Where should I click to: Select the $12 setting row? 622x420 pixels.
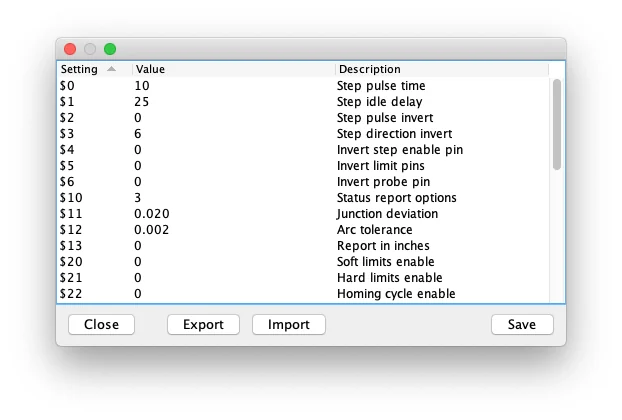[x=303, y=230]
